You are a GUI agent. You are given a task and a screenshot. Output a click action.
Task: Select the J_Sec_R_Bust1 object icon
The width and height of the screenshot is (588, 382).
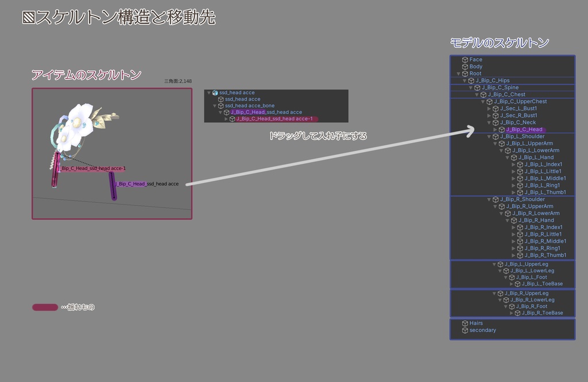496,116
